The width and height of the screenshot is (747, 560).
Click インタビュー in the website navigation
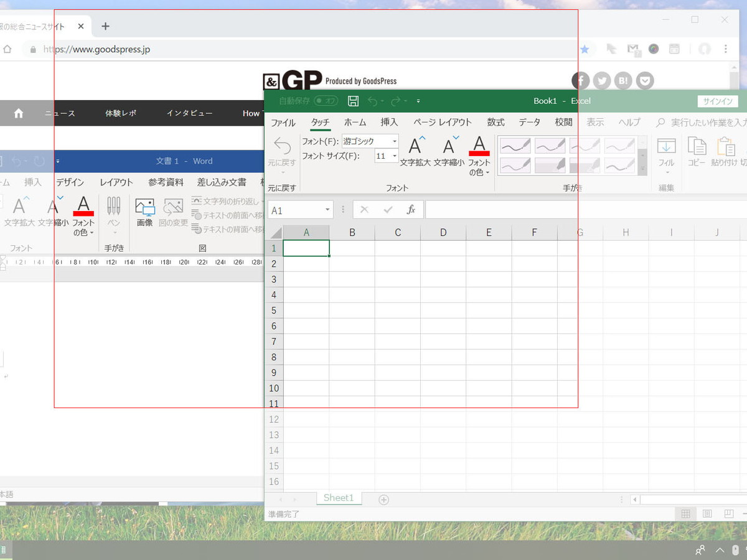(189, 113)
